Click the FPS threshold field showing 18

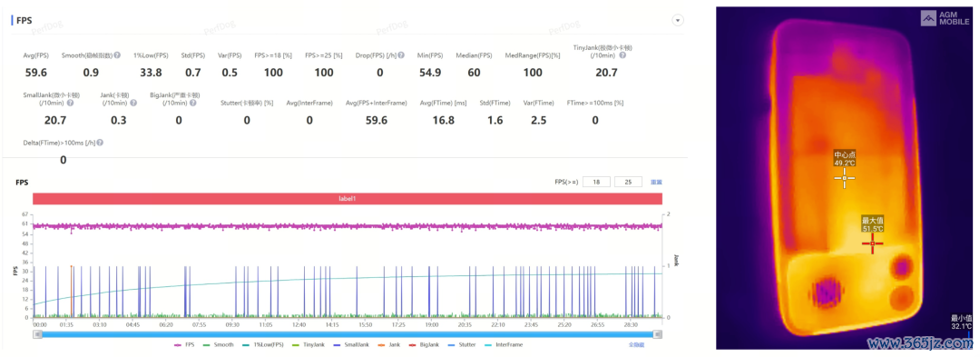tap(596, 182)
